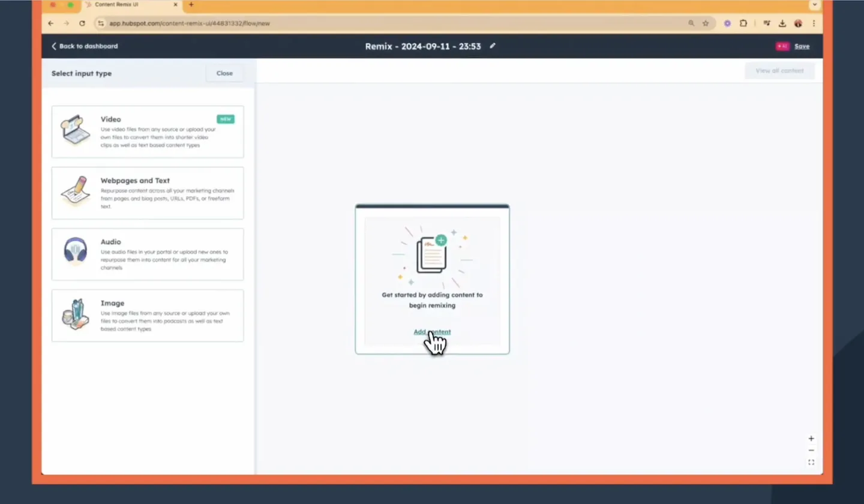The height and width of the screenshot is (504, 864).
Task: Click the Webpages and Text pencil icon
Action: (x=76, y=191)
